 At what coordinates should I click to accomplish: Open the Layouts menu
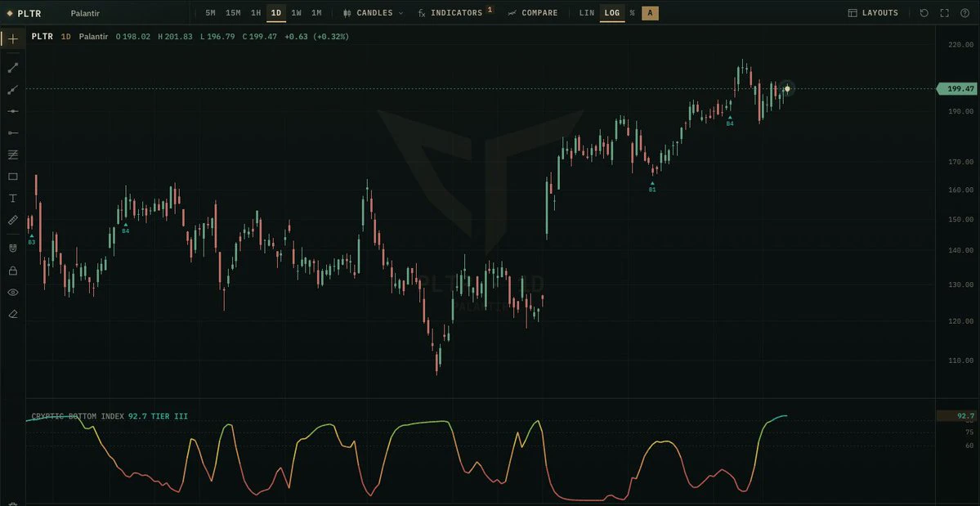pos(873,13)
